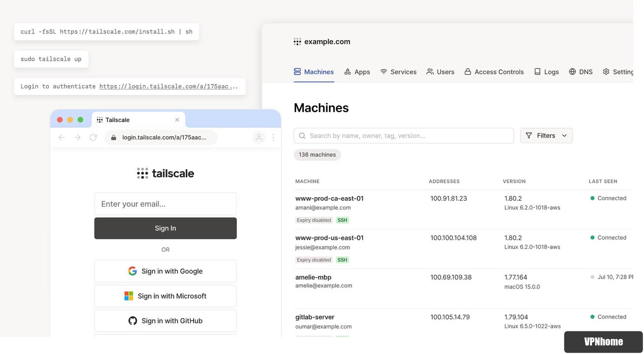The height and width of the screenshot is (354, 644).
Task: Click the example.com tailnet logo
Action: (297, 42)
